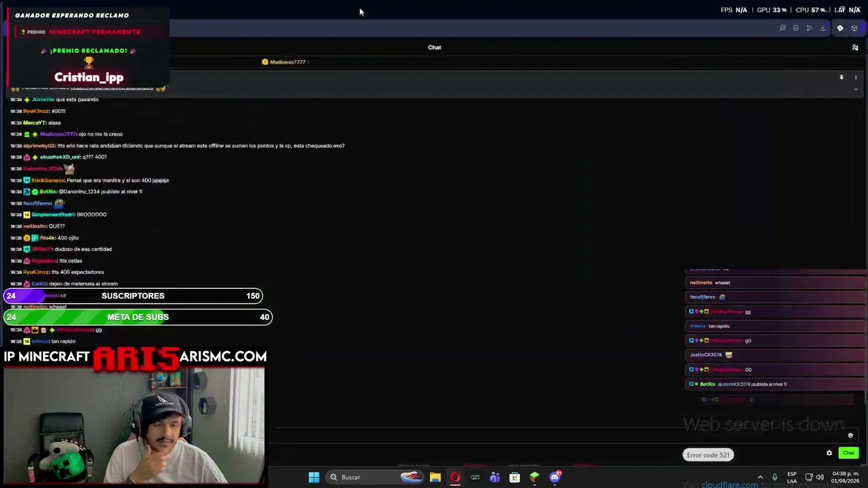The image size is (868, 488).
Task: Open File Explorer from the taskbar
Action: (435, 477)
